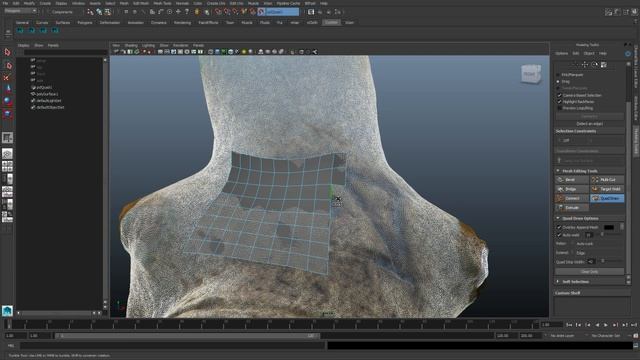Image resolution: width=640 pixels, height=360 pixels.
Task: Click the MEL command line input
Action: click(172, 345)
